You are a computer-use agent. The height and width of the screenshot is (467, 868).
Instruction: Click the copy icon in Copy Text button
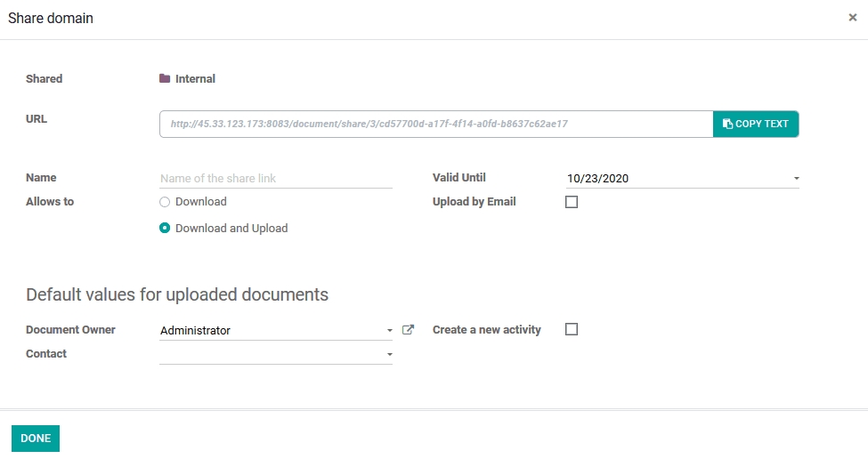[x=727, y=124]
